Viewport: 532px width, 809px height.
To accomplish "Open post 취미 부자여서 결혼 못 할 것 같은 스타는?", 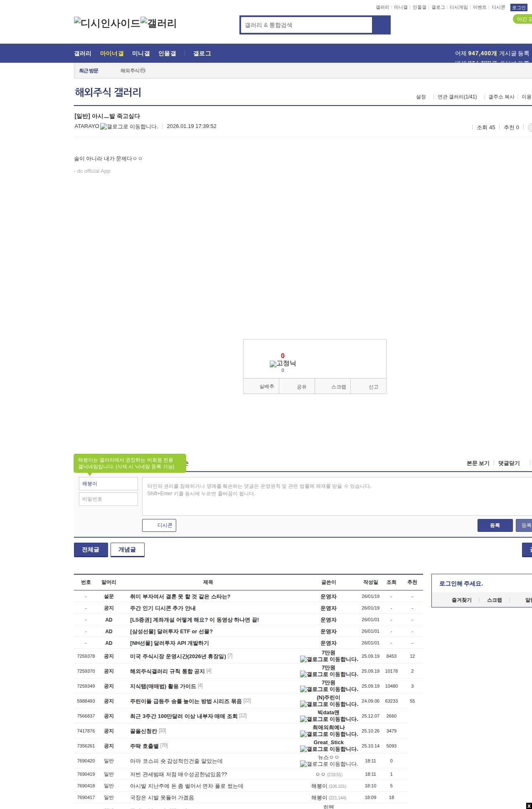I will click(x=180, y=596).
